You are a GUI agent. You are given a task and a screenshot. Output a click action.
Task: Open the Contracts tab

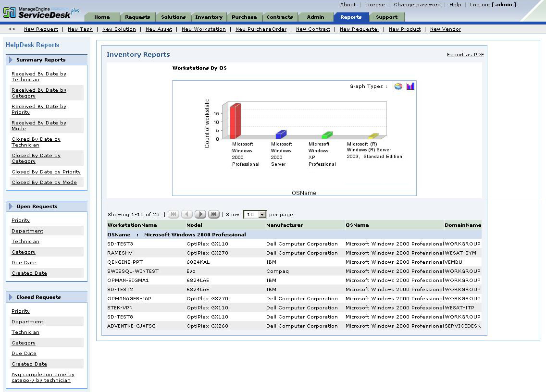280,17
